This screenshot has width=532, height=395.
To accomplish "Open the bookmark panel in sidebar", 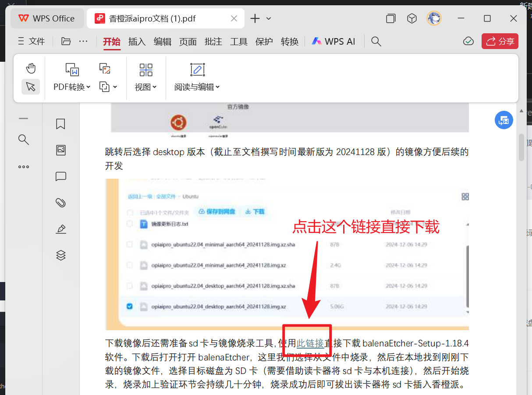I will pyautogui.click(x=61, y=124).
